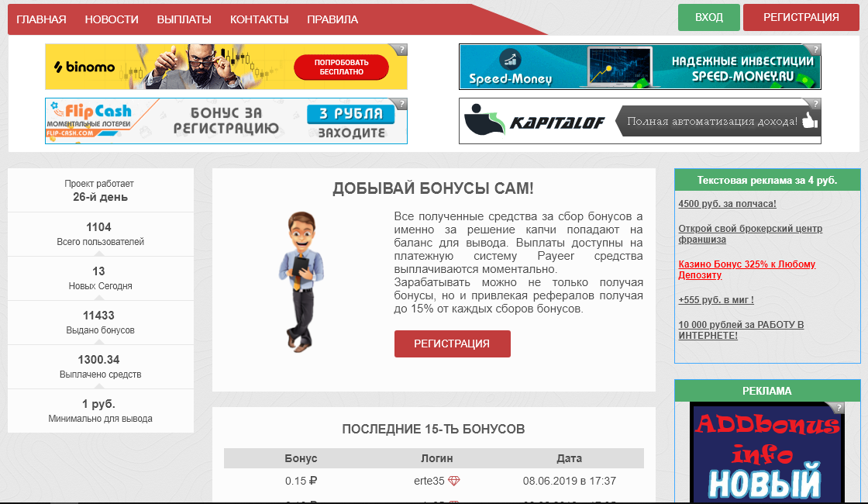Click the question mark on Speed-Money banner
Image resolution: width=868 pixels, height=504 pixels.
coord(815,50)
